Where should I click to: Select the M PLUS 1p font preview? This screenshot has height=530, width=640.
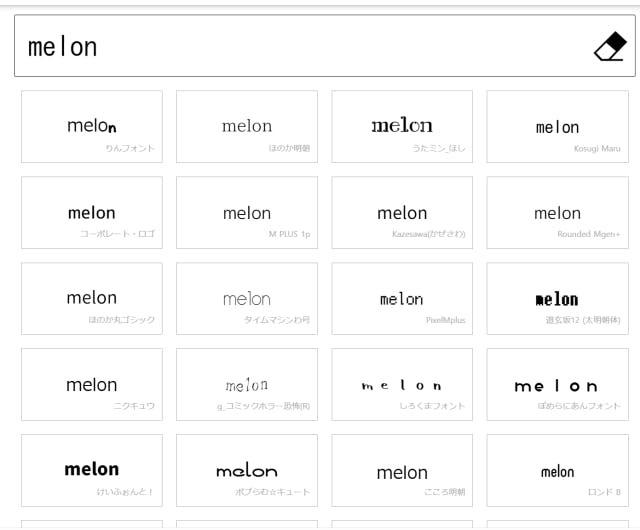tap(247, 213)
